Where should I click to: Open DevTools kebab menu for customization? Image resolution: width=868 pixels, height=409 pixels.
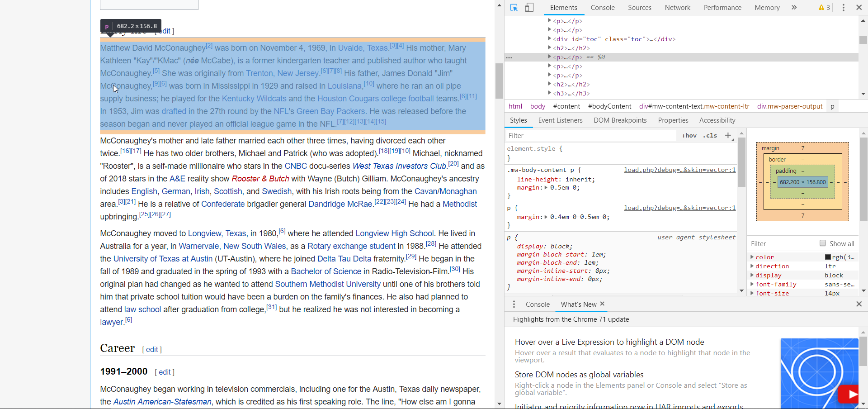(843, 8)
